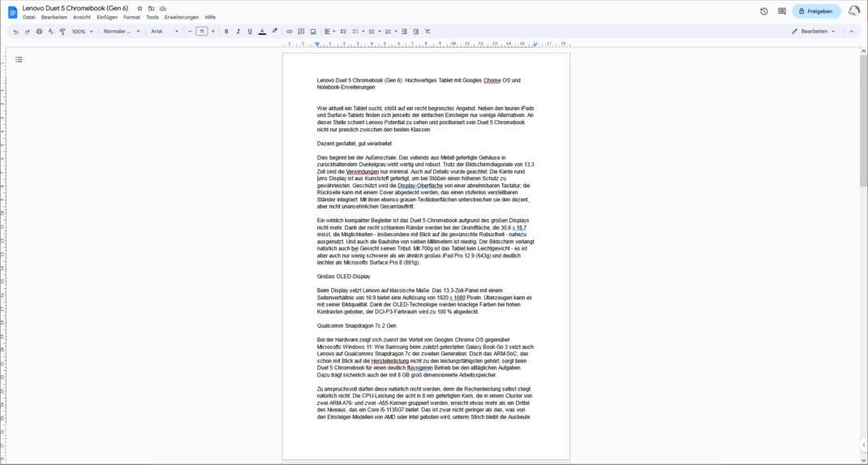
Task: Click the Freigeben share button
Action: [x=816, y=11]
